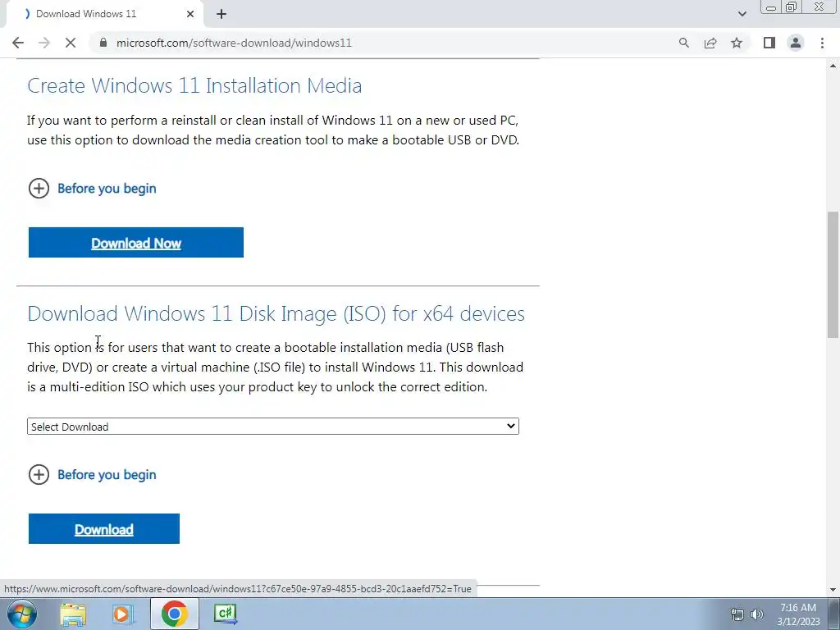840x630 pixels.
Task: Open the zoom magnifier icon in address bar
Action: (x=683, y=43)
